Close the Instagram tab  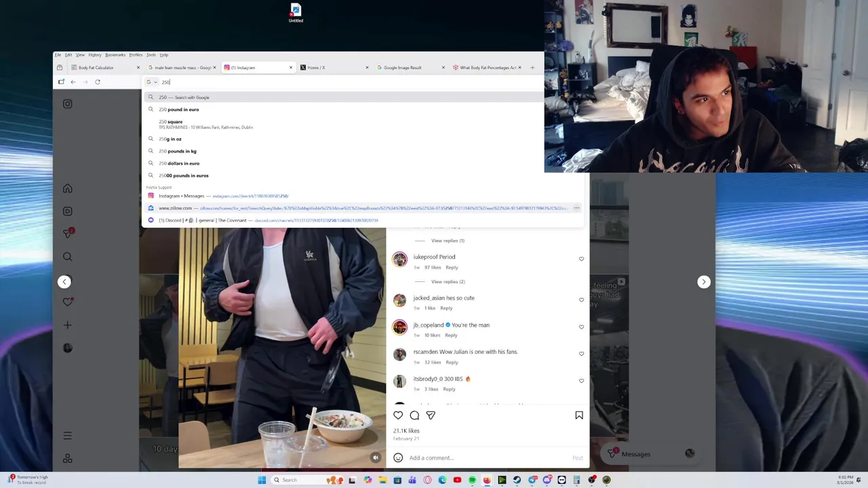[291, 67]
